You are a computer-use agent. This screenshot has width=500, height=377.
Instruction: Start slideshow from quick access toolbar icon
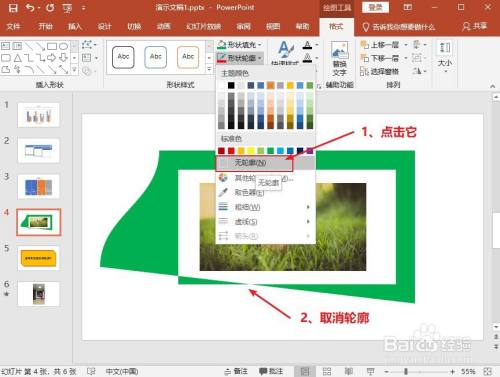click(67, 8)
